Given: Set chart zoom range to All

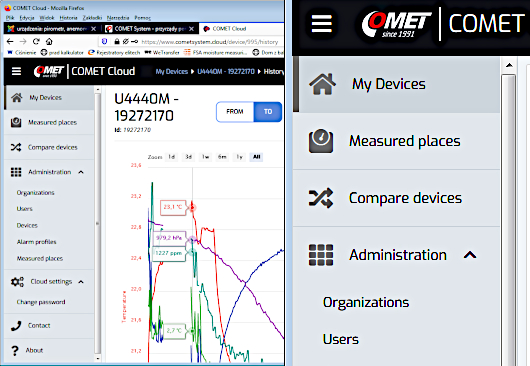Looking at the screenshot, I should click(x=257, y=157).
